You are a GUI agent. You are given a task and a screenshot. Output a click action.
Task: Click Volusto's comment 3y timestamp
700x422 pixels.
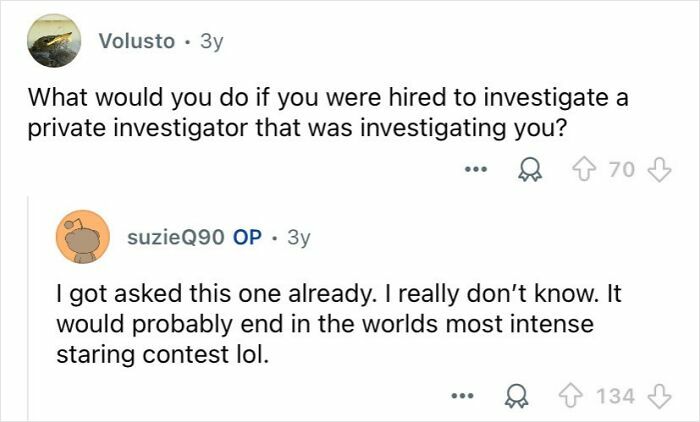[x=212, y=41]
